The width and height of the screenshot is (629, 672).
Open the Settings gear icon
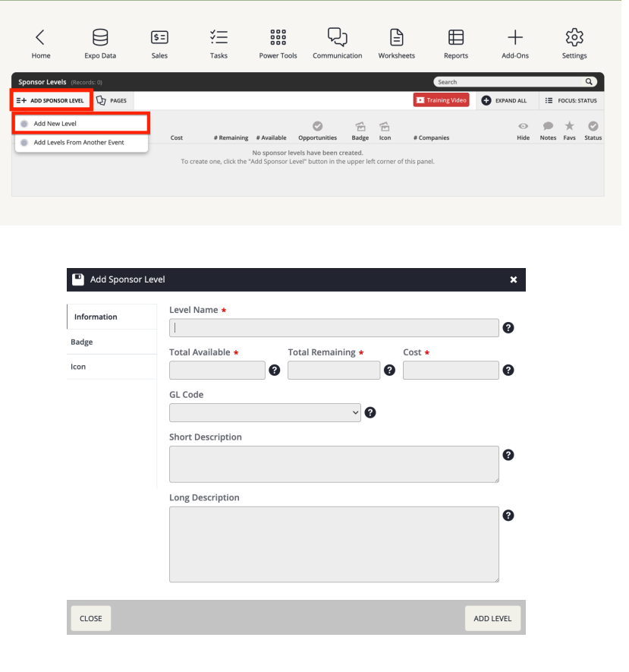coord(574,38)
